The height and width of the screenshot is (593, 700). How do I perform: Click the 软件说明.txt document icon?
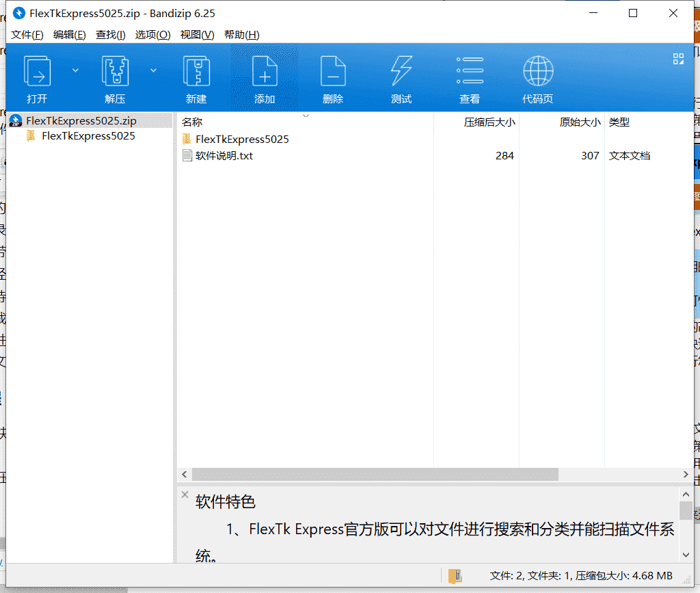[187, 155]
